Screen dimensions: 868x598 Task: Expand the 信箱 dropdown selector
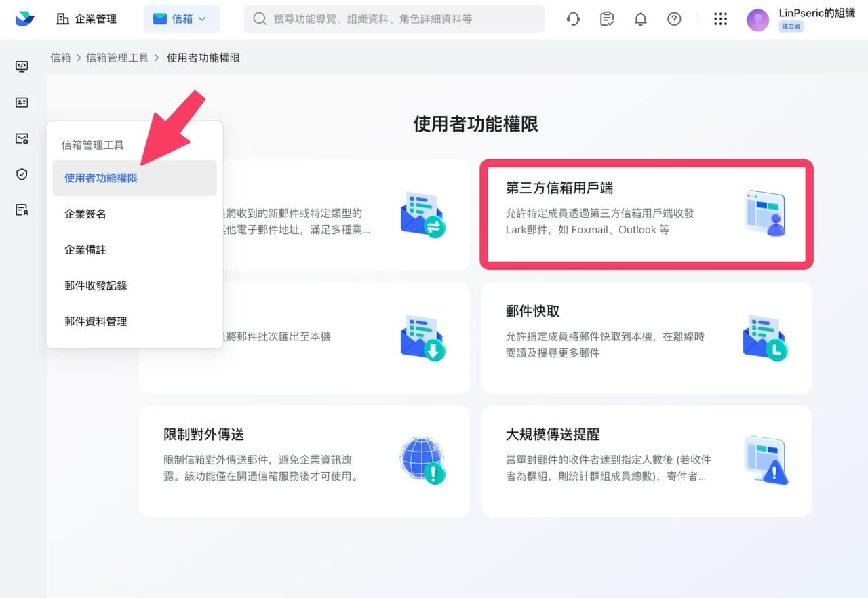(x=181, y=19)
